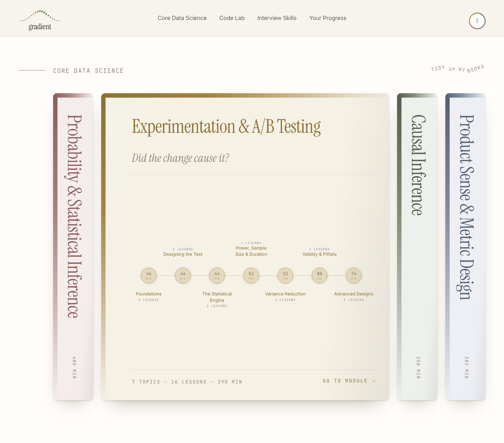
Task: Click the 382 MIN label on spine
Action: [x=466, y=368]
